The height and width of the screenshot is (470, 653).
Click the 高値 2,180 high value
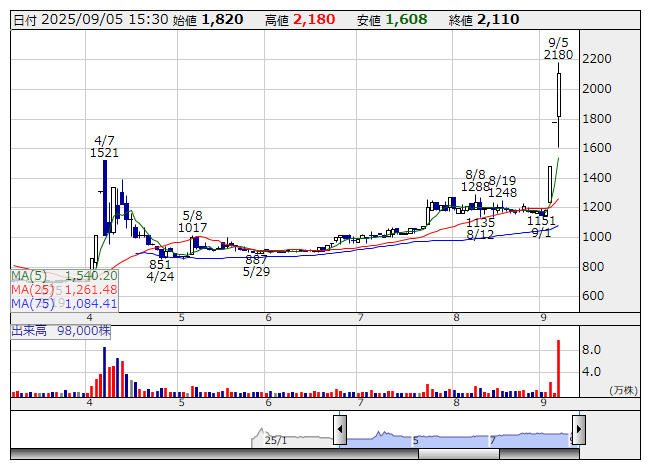(300, 20)
